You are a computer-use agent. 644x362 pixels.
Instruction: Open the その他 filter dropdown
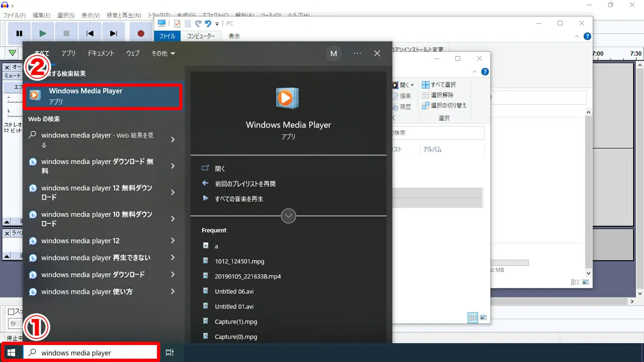pos(163,53)
